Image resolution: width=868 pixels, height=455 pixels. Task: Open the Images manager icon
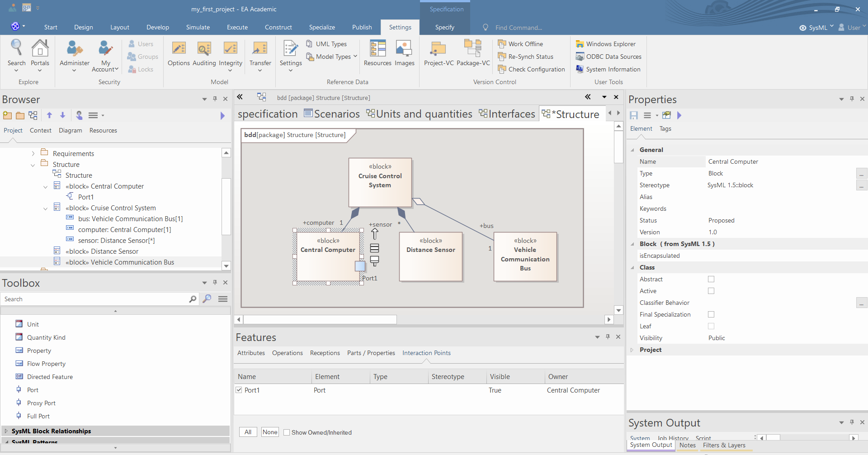pyautogui.click(x=404, y=49)
